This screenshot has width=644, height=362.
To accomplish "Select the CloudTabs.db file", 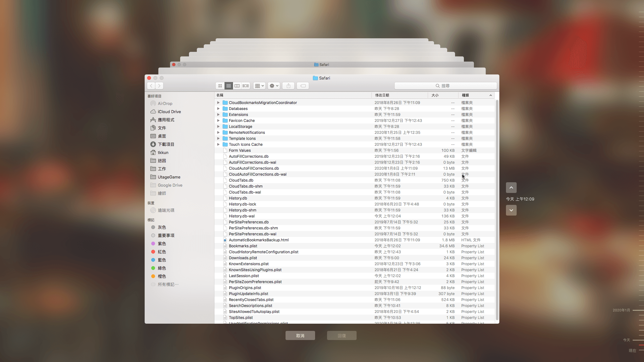I will tap(354, 180).
